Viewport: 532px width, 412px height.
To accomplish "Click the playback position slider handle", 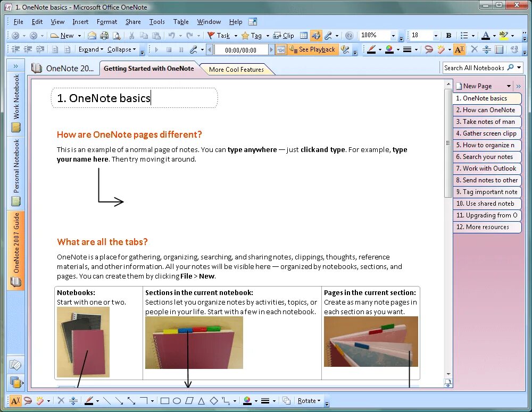I will [215, 50].
